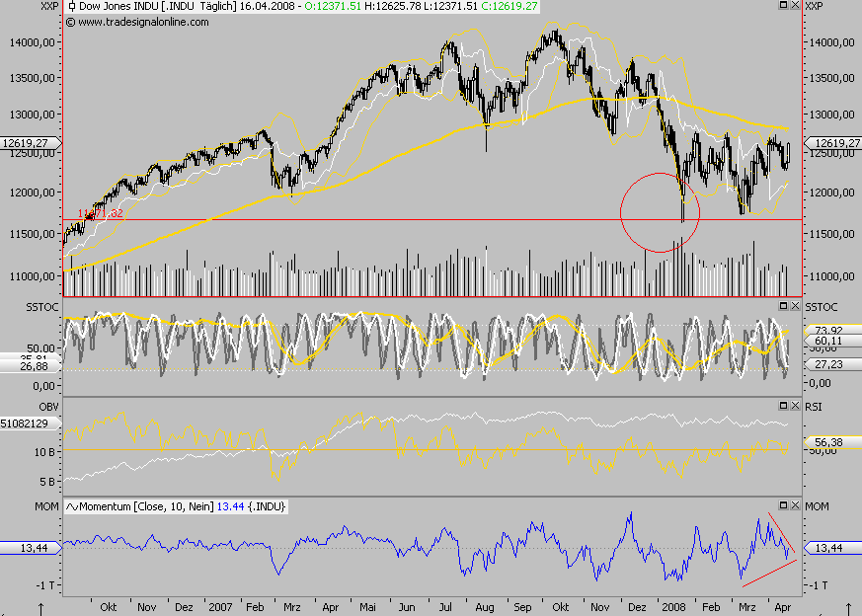Click the green O:12371.51 open value
This screenshot has height=616, width=862.
pyautogui.click(x=332, y=7)
